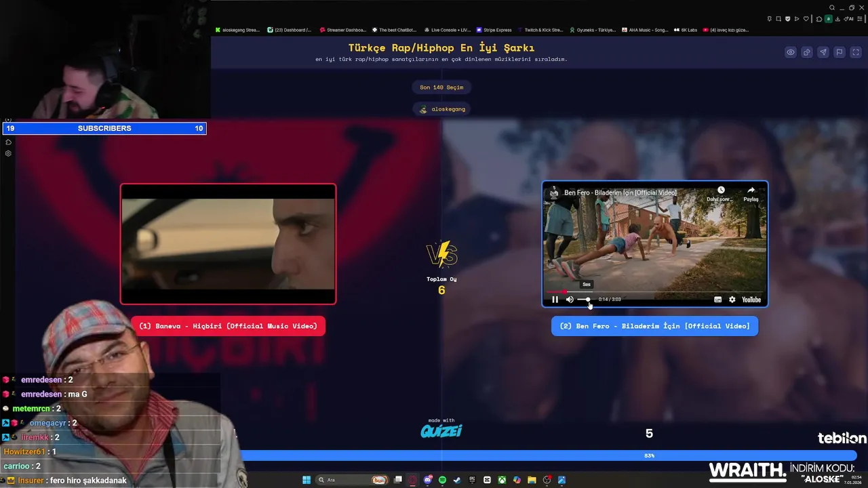The height and width of the screenshot is (488, 868).
Task: Open the Windows Start menu
Action: coord(307,480)
